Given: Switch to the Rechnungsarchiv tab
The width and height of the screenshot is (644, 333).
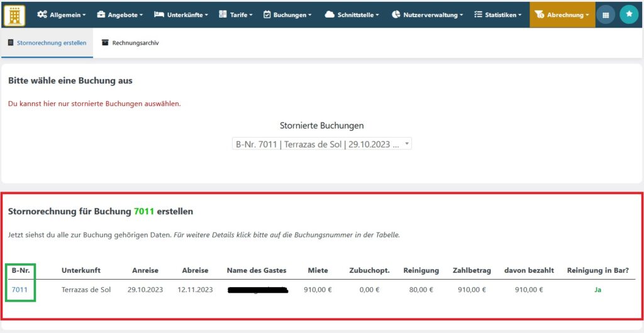Looking at the screenshot, I should [130, 43].
